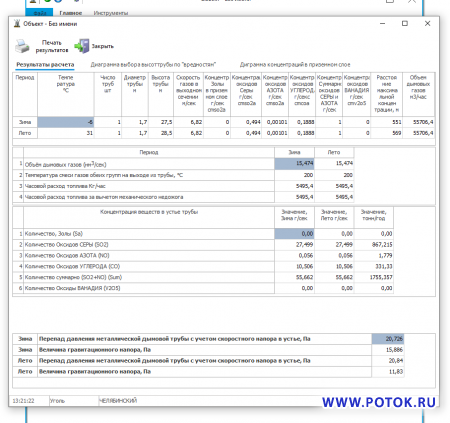Click row Количество Оксидов АЗОТА (NO)

pos(203,256)
